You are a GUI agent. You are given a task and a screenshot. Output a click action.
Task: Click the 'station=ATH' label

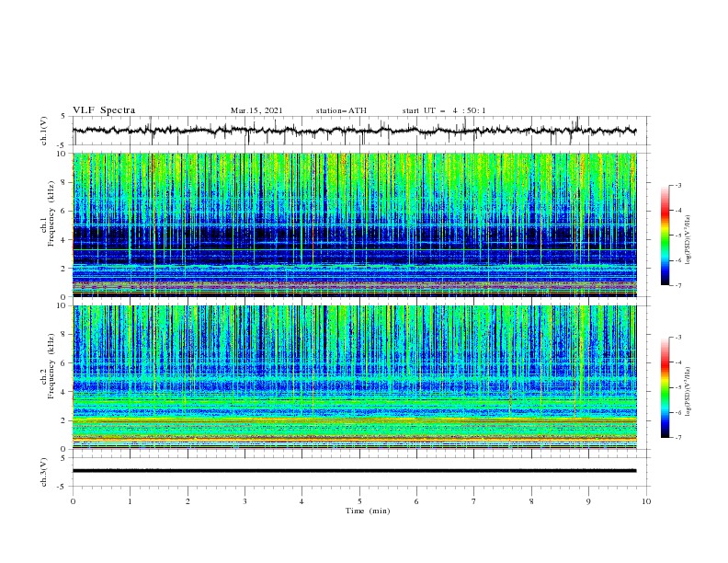coord(341,110)
